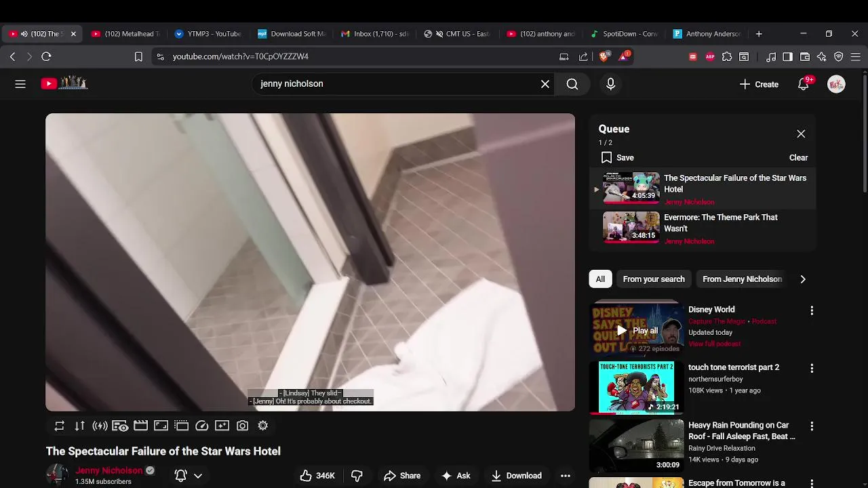Bookmark this page icon
The image size is (868, 488).
pos(138,57)
